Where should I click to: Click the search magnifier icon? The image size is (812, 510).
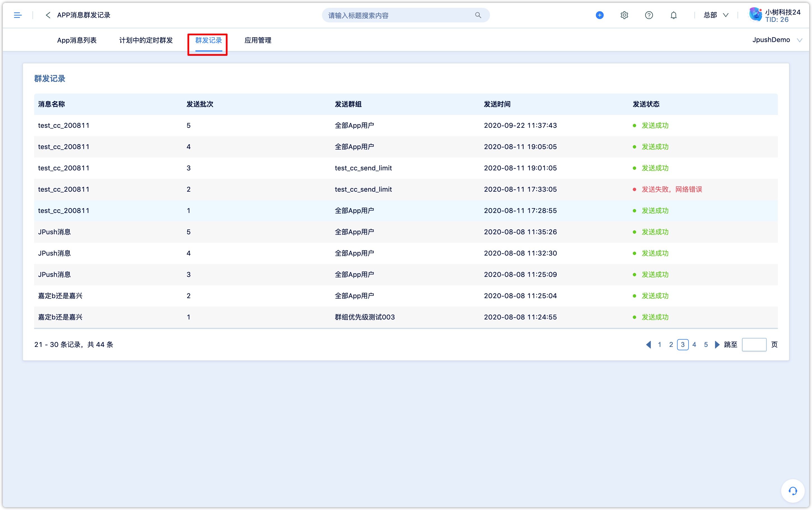pos(478,15)
